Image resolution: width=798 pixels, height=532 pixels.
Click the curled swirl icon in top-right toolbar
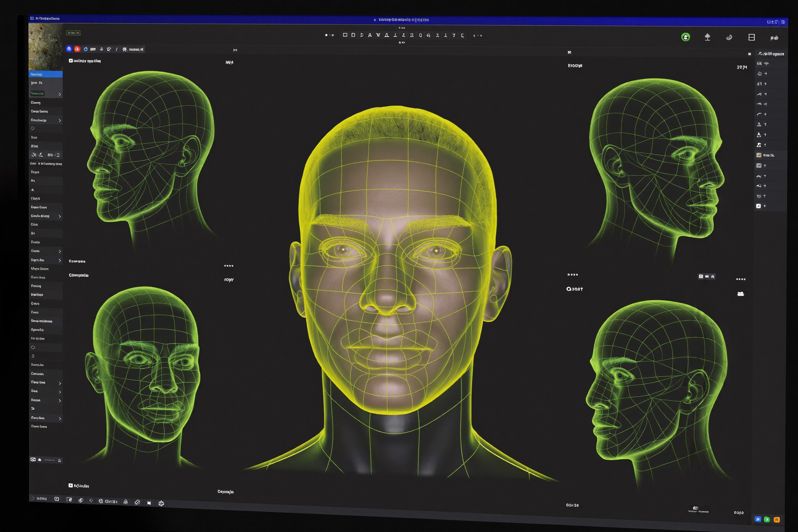coord(729,37)
